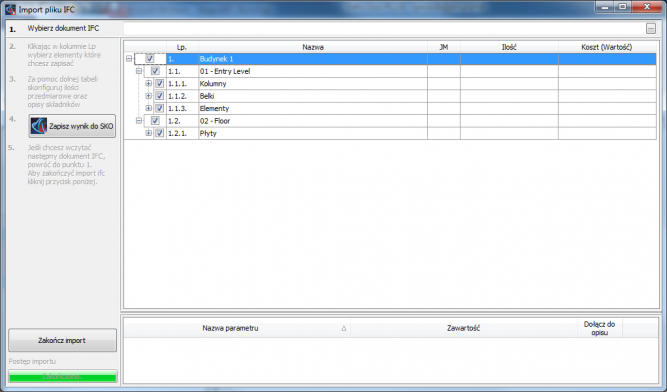Expand the Elementy tree node
The width and height of the screenshot is (667, 392).
point(148,108)
